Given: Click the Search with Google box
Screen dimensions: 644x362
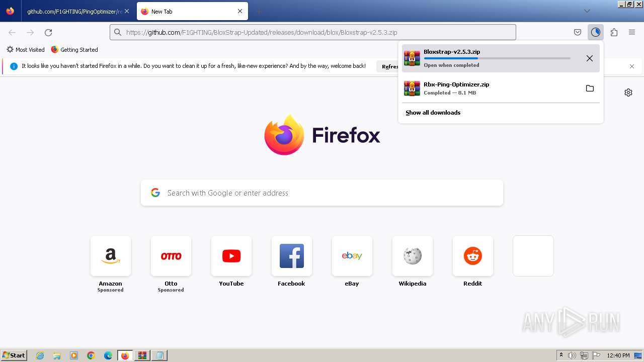Looking at the screenshot, I should (x=322, y=193).
